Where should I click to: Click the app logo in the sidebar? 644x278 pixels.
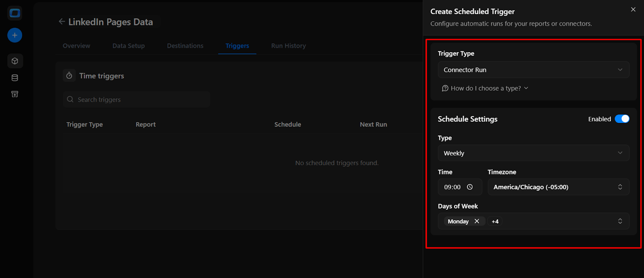(15, 13)
